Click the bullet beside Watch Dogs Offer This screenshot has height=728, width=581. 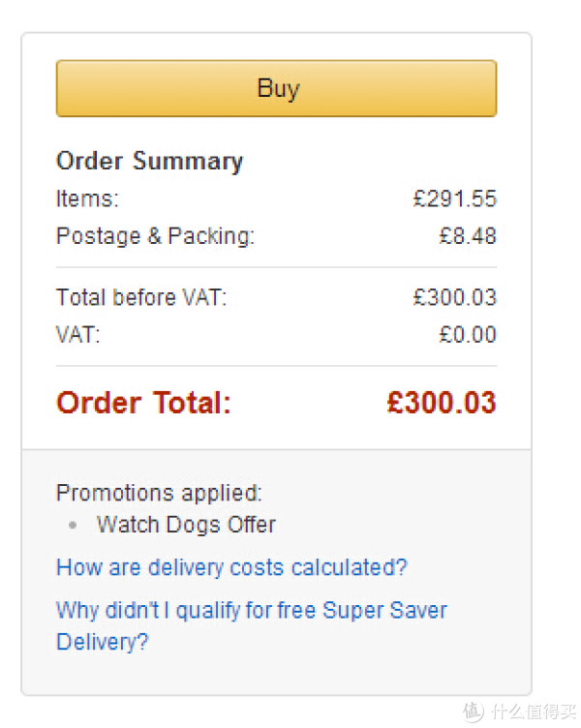73,526
